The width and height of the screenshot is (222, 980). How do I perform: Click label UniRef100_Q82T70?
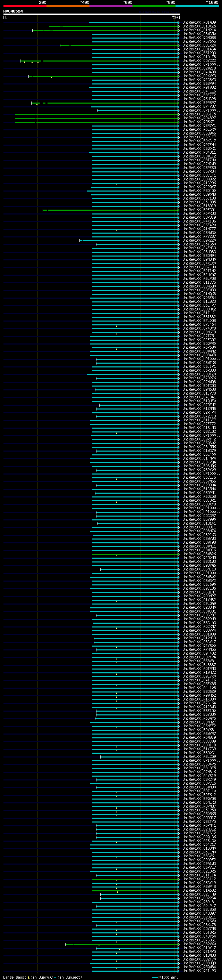[x=199, y=959]
